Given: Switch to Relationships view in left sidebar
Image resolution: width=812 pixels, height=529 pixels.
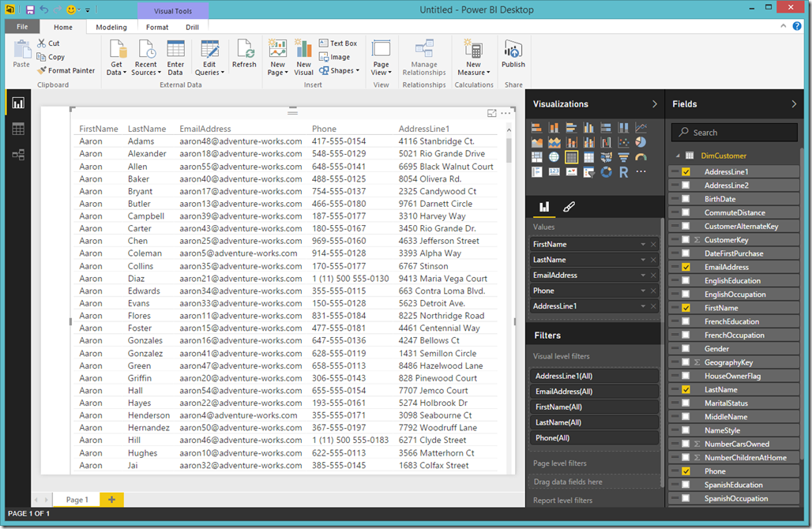Looking at the screenshot, I should point(18,154).
